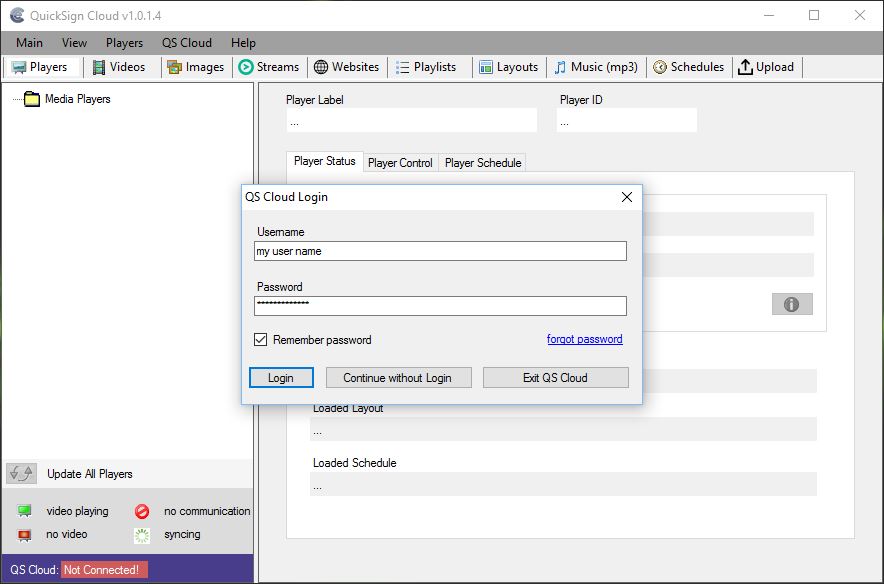Click the 'video playing' legend text
Image resolution: width=884 pixels, height=584 pixels.
pyautogui.click(x=77, y=511)
